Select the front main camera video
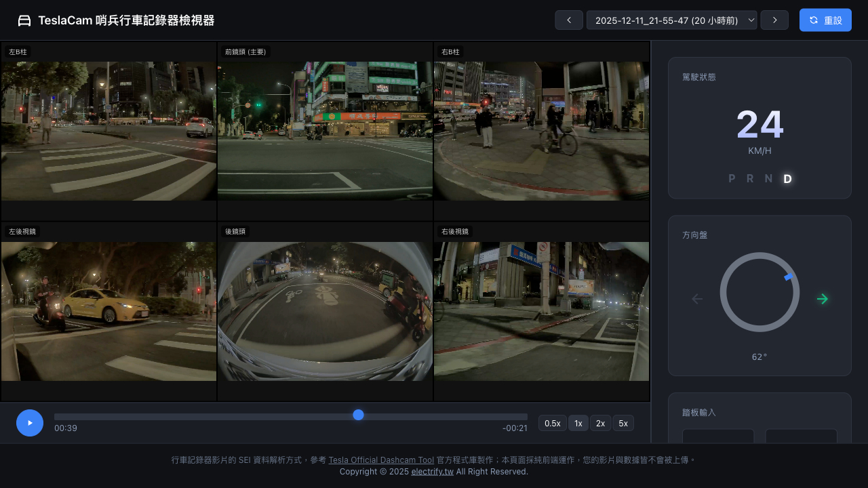Viewport: 868px width, 488px height. [325, 131]
